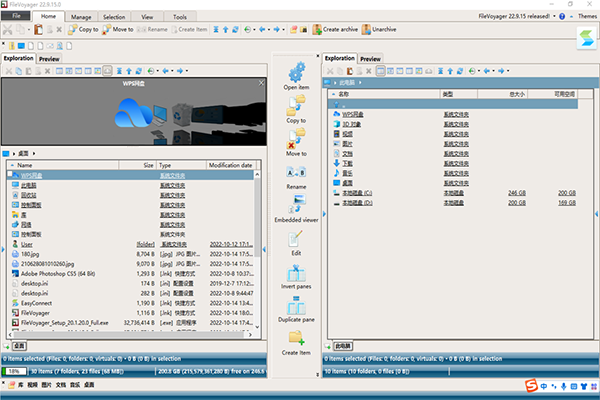The image size is (600, 400).
Task: Click the center panel Rename icon
Action: (296, 171)
